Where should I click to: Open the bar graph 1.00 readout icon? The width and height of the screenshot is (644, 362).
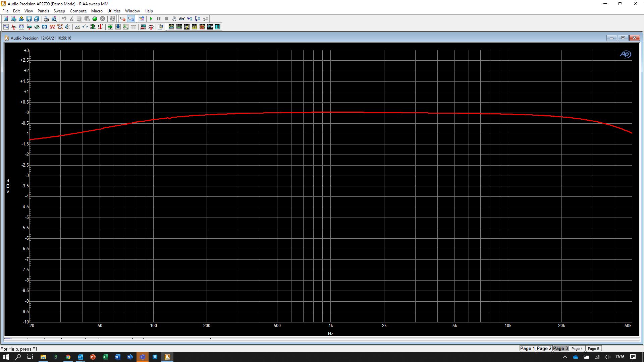pyautogui.click(x=143, y=27)
